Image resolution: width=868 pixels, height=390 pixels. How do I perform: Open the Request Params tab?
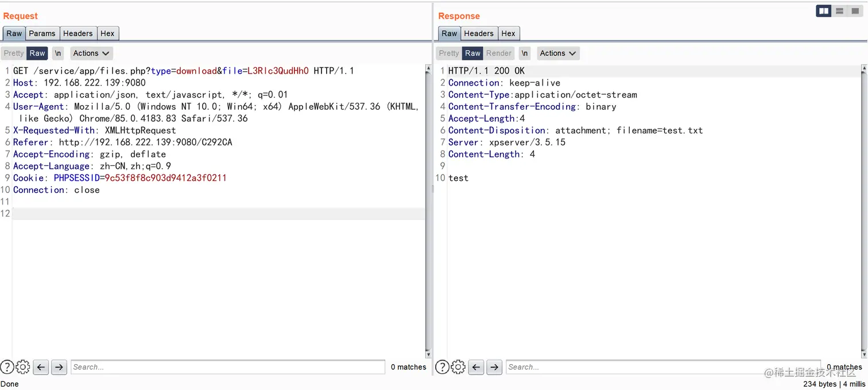point(42,33)
